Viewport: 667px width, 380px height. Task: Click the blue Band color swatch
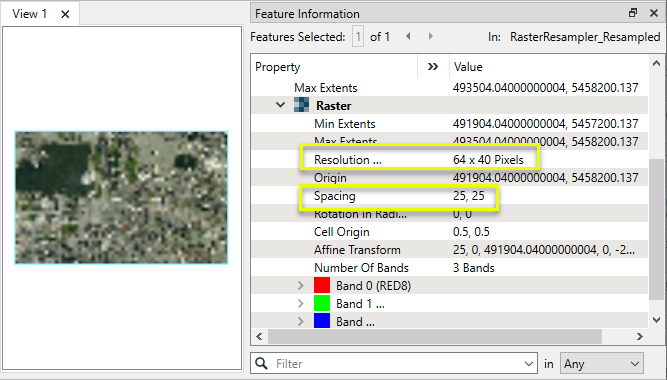coord(322,321)
